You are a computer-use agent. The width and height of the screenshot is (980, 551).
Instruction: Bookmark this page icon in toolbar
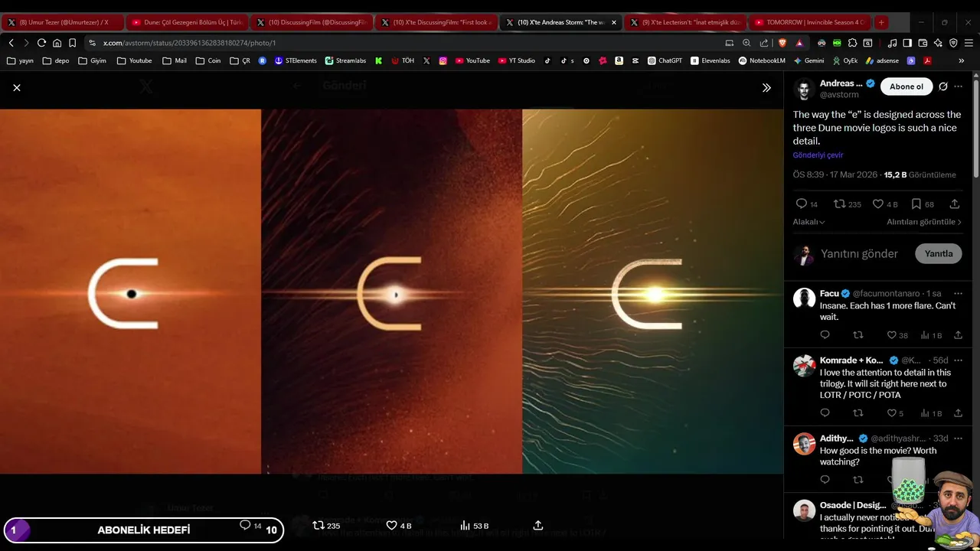click(72, 43)
